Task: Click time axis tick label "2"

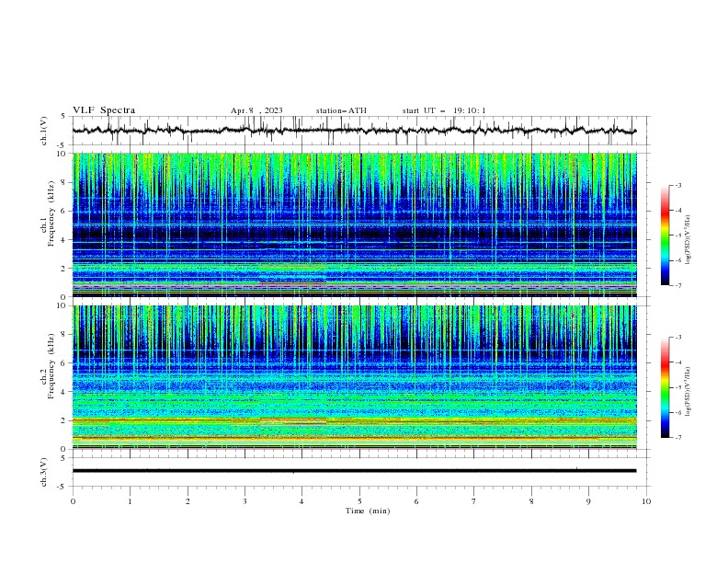Action: coord(188,501)
